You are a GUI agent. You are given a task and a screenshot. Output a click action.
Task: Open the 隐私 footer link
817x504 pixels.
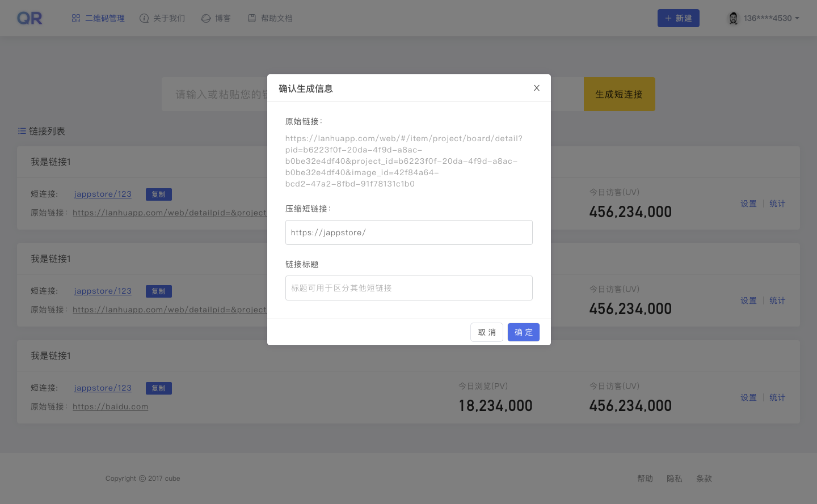[674, 478]
